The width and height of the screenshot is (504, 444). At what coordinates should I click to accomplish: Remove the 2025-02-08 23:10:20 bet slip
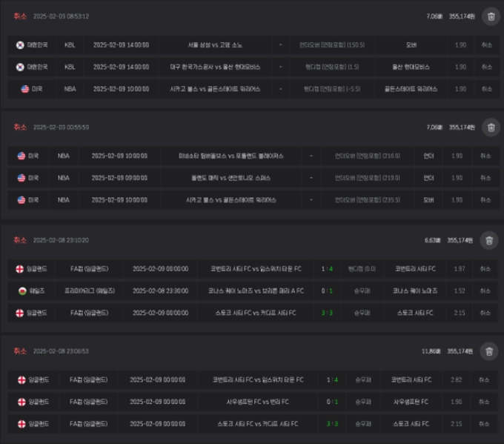(489, 240)
